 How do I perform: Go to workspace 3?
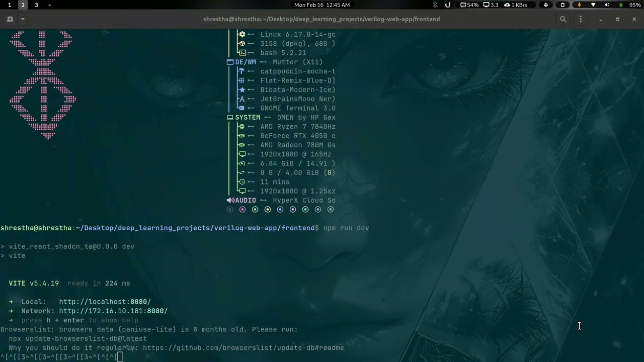click(36, 5)
